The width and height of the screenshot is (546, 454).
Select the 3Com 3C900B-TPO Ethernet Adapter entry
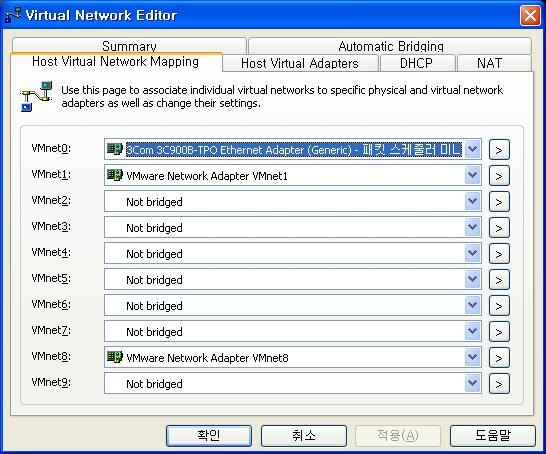(x=294, y=149)
